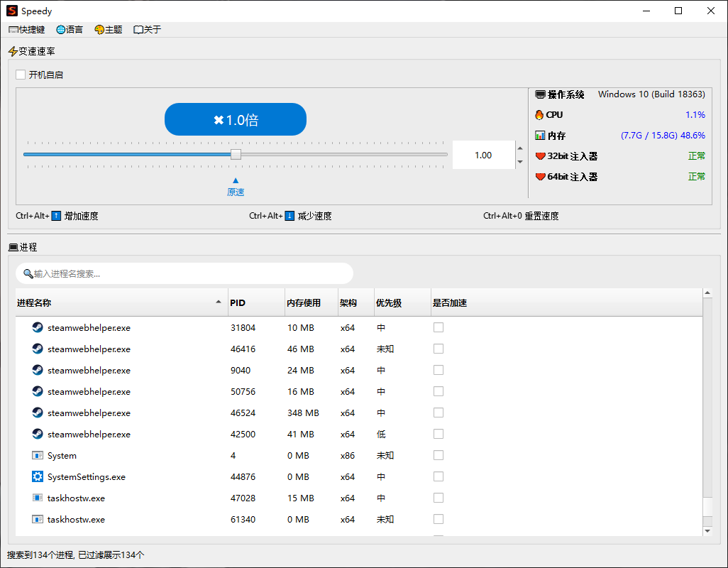Click the 32bit injector heart icon
728x568 pixels.
[540, 156]
